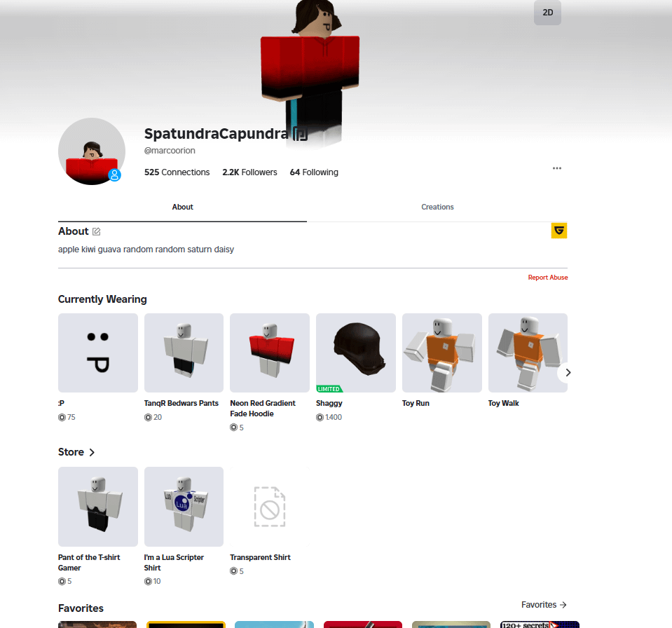Toggle the 2D avatar view button

click(547, 13)
